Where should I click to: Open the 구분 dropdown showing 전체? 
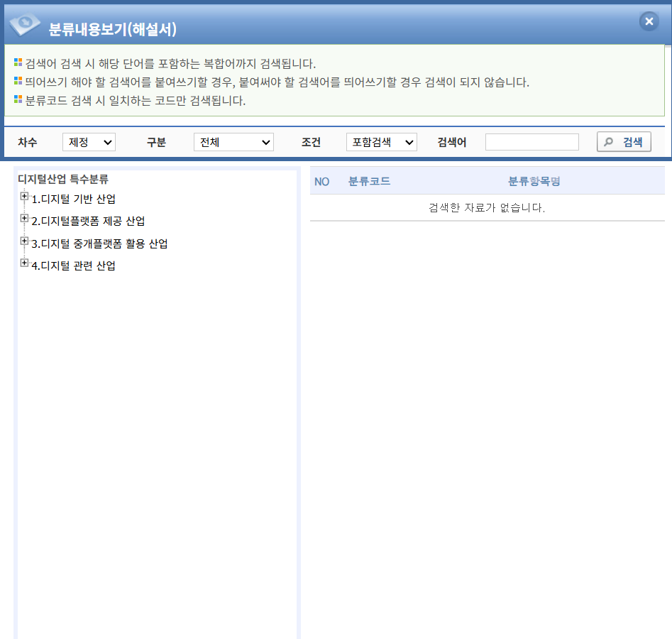pyautogui.click(x=233, y=142)
